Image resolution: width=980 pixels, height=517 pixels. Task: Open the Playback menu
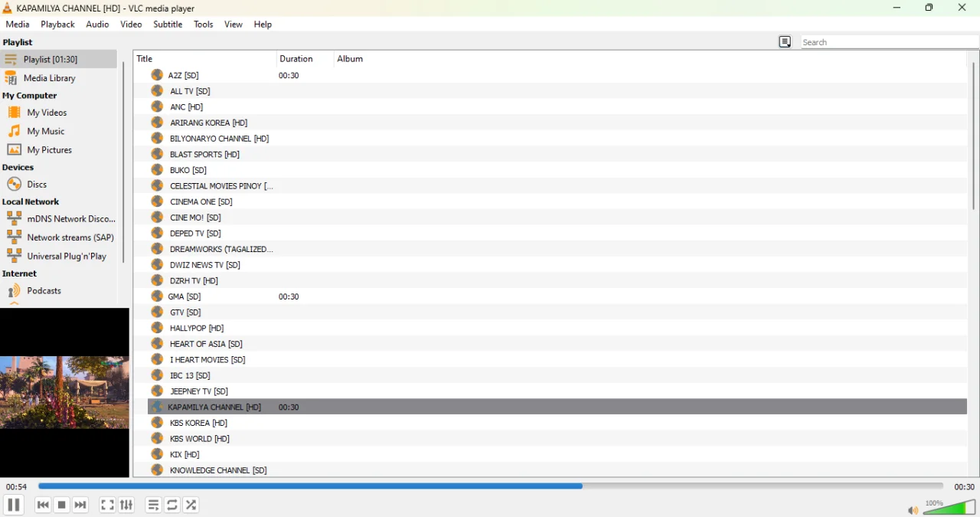pos(57,25)
